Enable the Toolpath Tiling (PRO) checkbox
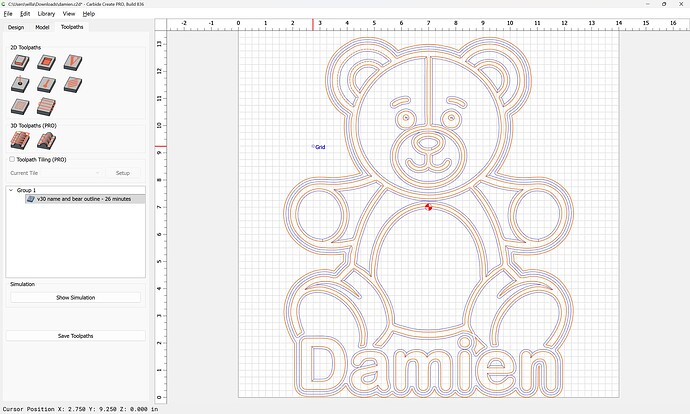 click(12, 159)
